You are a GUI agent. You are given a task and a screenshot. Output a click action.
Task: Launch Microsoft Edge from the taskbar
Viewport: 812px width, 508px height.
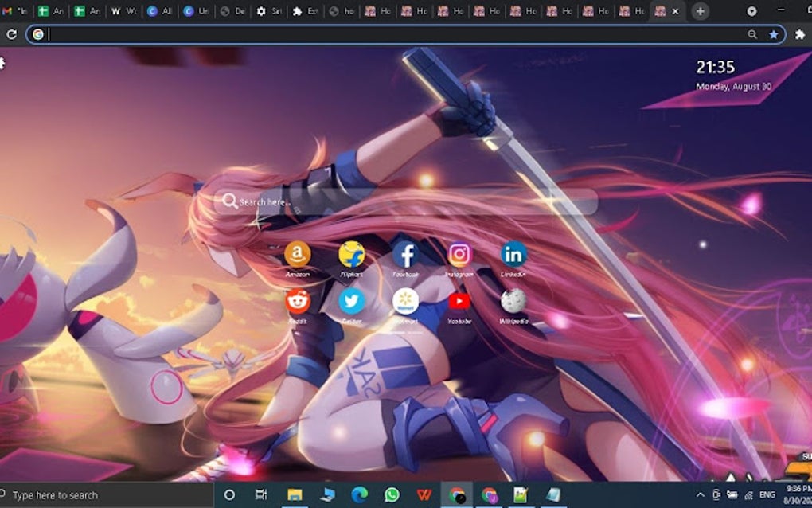pyautogui.click(x=359, y=495)
